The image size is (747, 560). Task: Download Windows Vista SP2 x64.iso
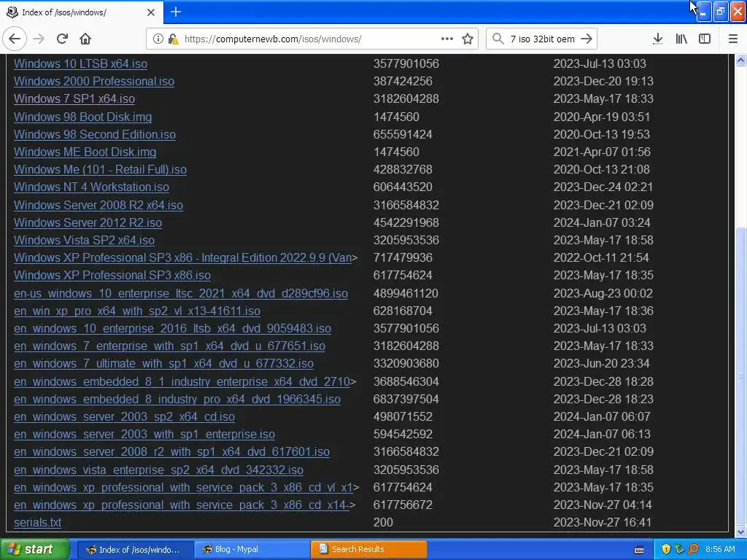[x=85, y=241]
